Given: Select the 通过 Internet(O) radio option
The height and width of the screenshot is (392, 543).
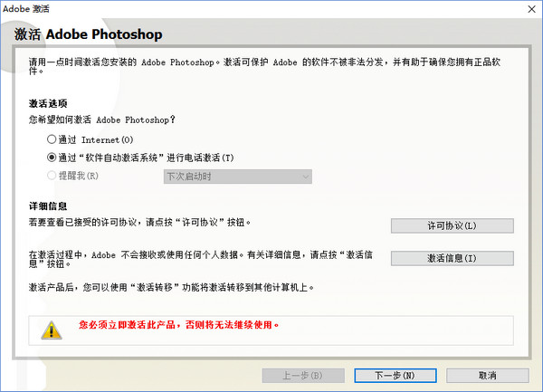Looking at the screenshot, I should [x=52, y=139].
